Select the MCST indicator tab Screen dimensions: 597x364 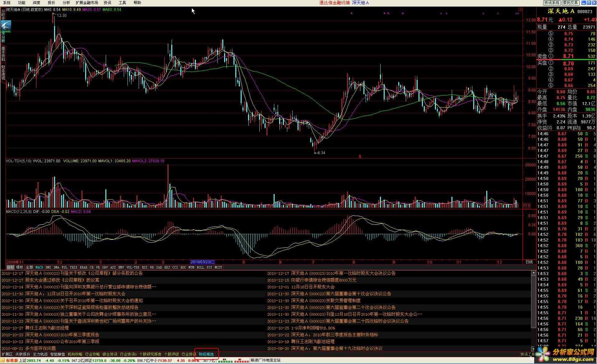tap(218, 267)
